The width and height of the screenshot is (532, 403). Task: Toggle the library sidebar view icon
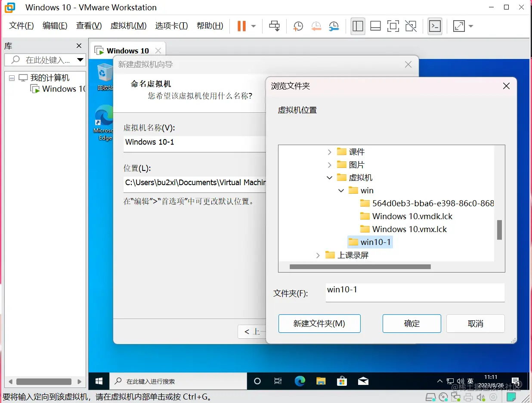pyautogui.click(x=358, y=26)
